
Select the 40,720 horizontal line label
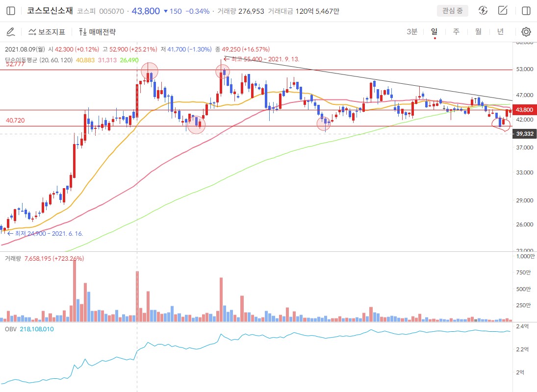click(15, 121)
